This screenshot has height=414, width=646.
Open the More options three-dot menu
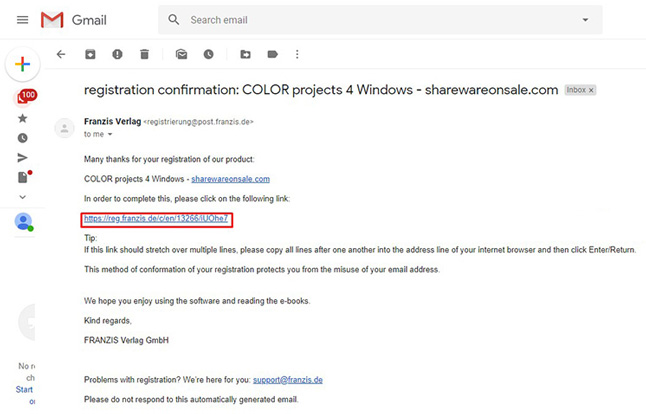click(x=297, y=54)
